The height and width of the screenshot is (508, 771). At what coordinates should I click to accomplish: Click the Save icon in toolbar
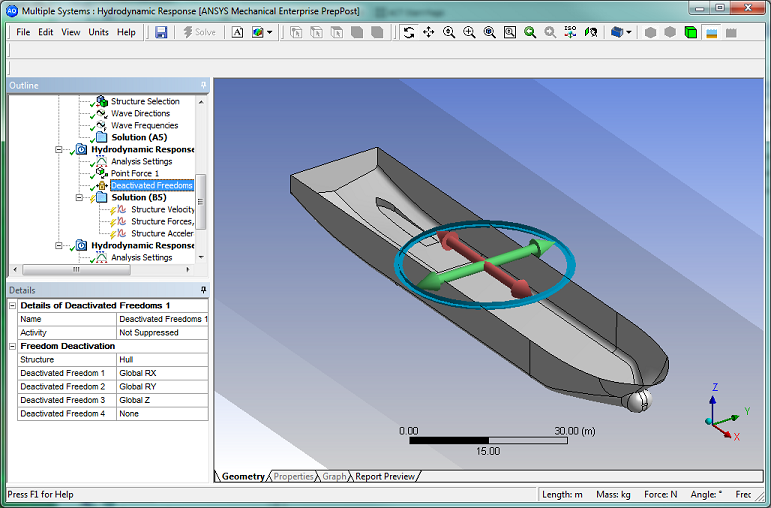coord(161,32)
